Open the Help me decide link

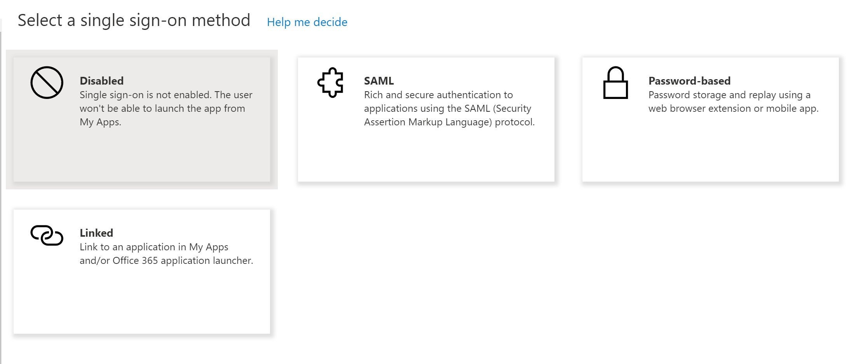(307, 22)
